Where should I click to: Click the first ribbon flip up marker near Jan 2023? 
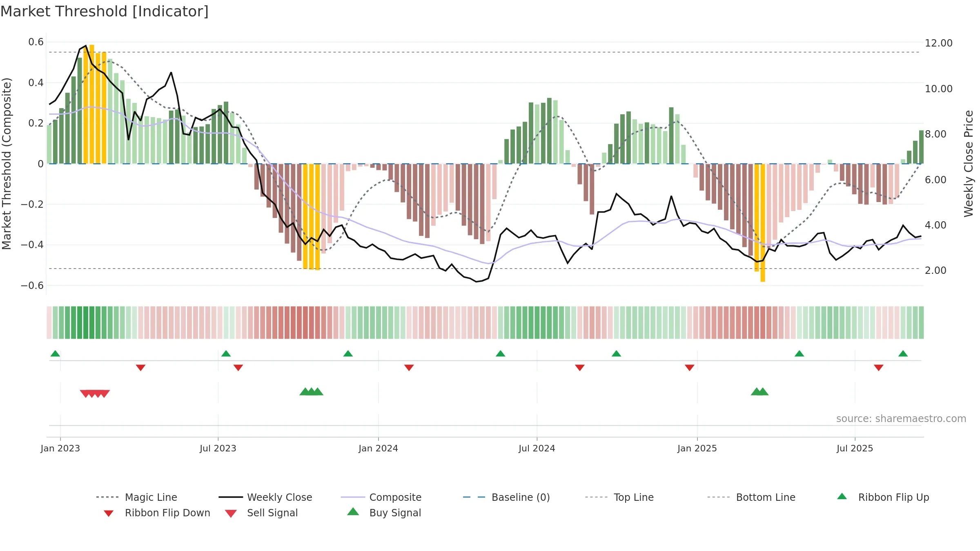point(55,353)
